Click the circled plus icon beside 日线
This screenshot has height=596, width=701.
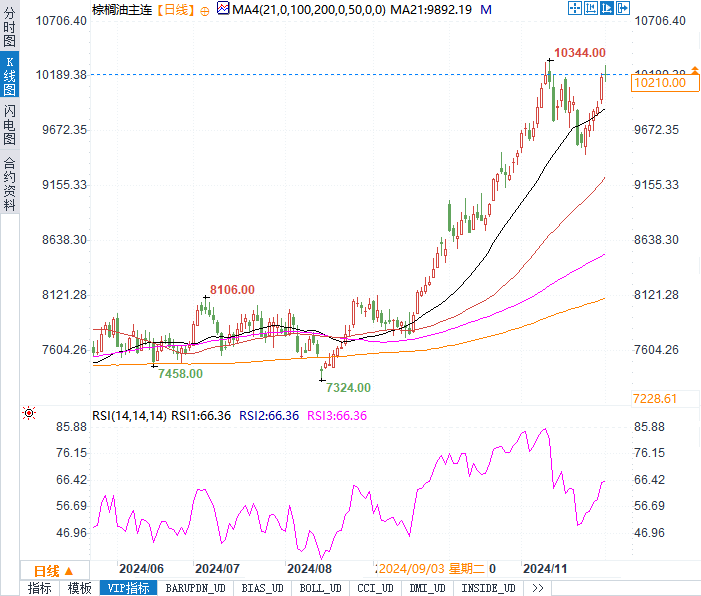(x=205, y=10)
